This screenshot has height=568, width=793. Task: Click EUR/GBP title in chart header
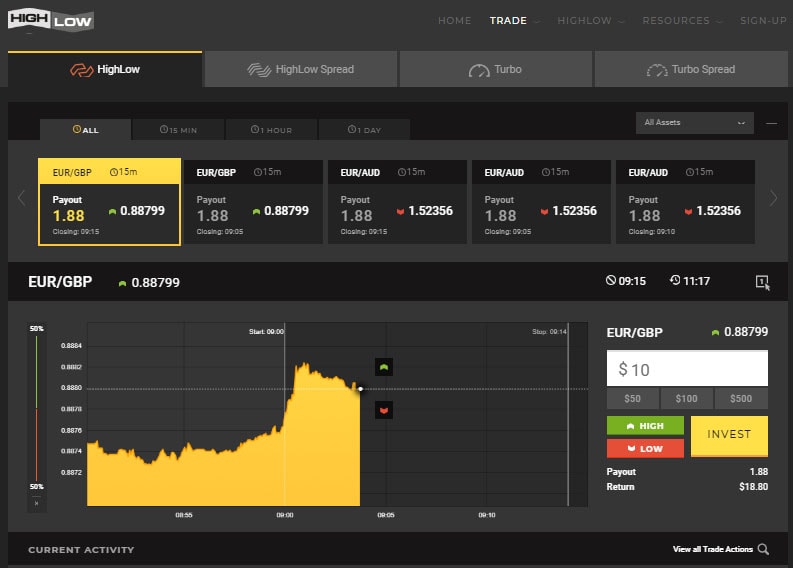(x=60, y=282)
